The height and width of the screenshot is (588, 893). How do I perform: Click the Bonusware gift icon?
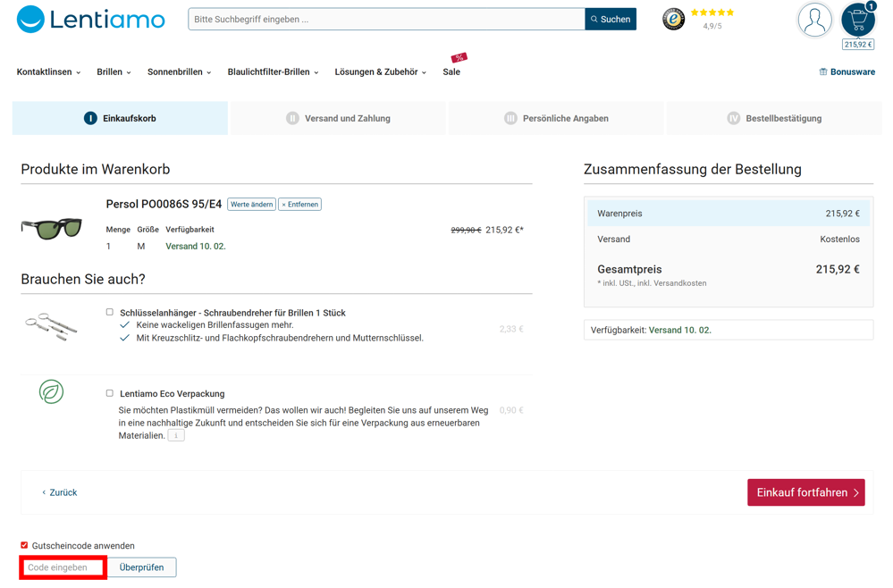pos(823,71)
